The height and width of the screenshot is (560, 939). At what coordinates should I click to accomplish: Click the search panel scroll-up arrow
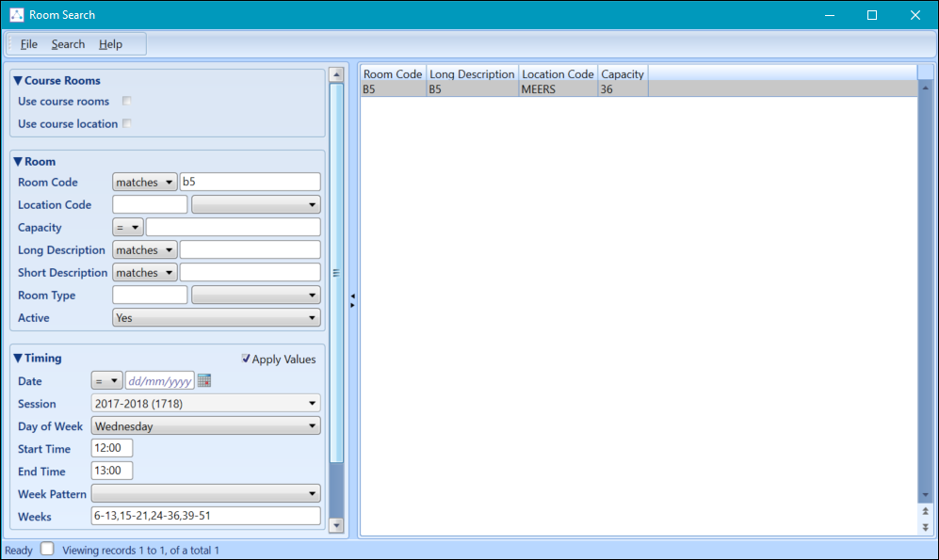(336, 74)
